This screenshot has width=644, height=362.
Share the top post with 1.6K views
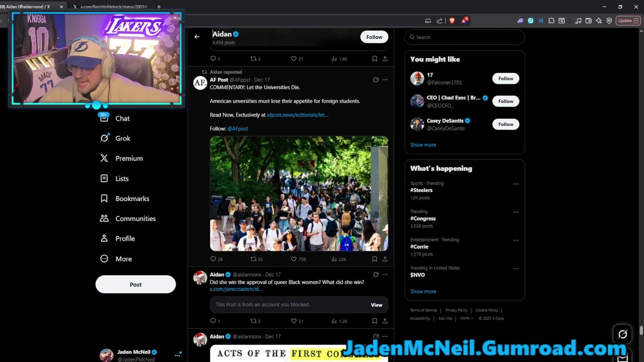tap(385, 59)
